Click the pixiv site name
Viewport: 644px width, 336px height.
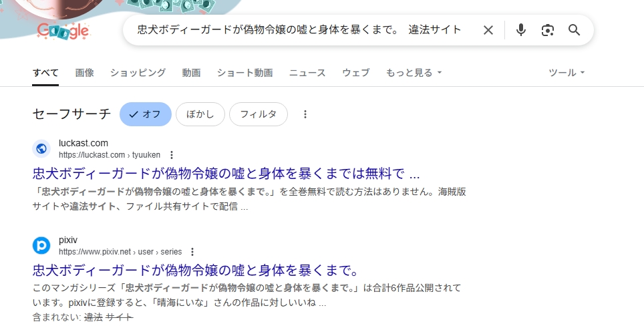[67, 240]
